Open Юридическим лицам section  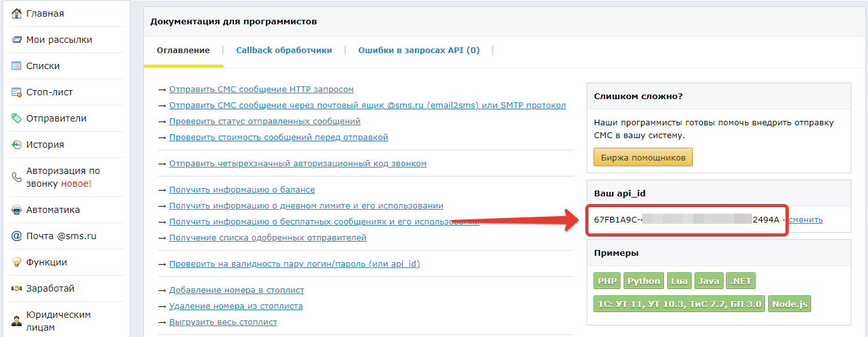pos(58,321)
